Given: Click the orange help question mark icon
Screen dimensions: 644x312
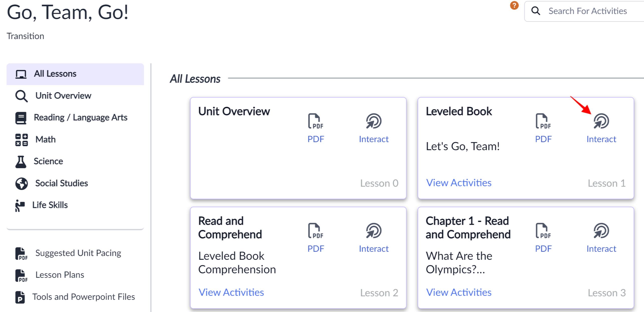Looking at the screenshot, I should (x=514, y=6).
